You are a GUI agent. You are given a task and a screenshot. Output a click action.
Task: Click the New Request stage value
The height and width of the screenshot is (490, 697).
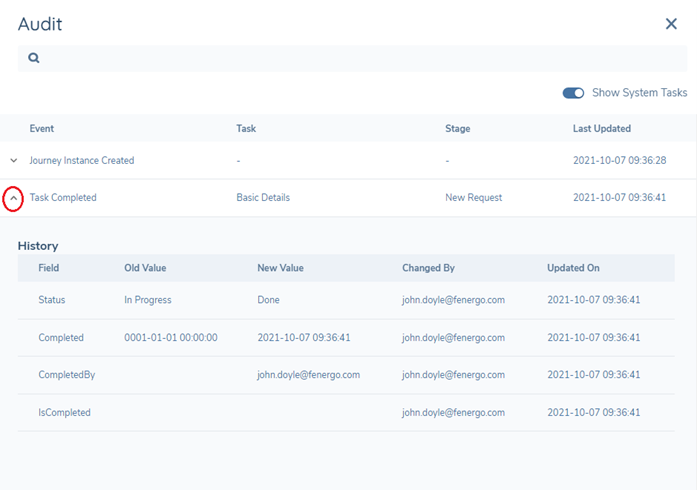[473, 198]
